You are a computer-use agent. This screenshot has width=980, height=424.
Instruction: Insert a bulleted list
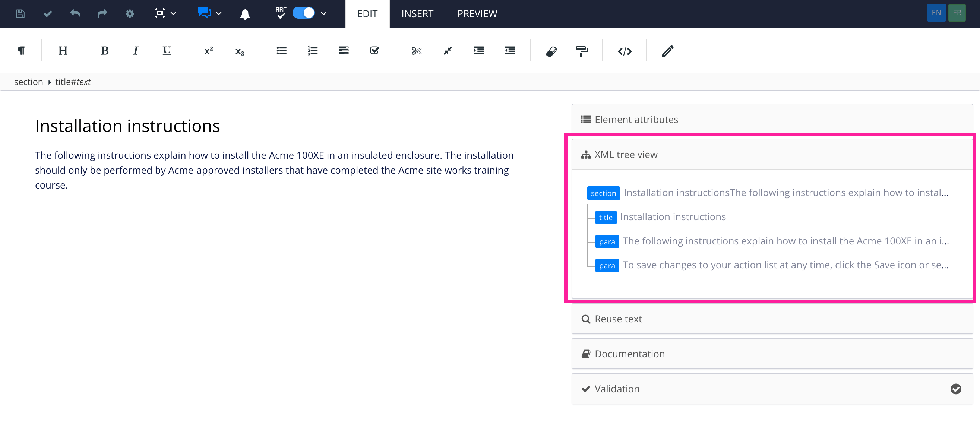click(x=282, y=51)
